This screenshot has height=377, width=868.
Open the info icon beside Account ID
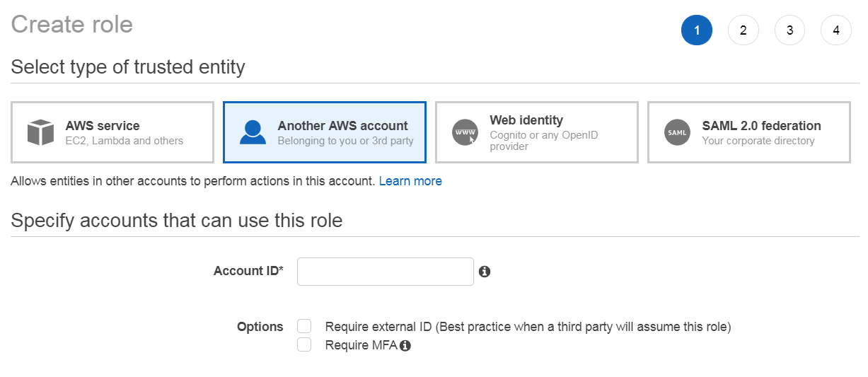tap(485, 272)
